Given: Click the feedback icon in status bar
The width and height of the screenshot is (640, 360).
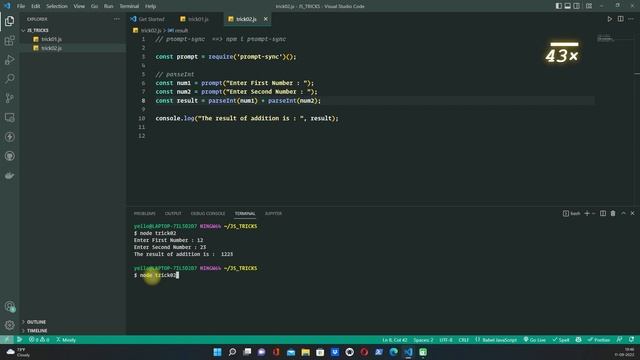Looking at the screenshot, I should pyautogui.click(x=620, y=340).
